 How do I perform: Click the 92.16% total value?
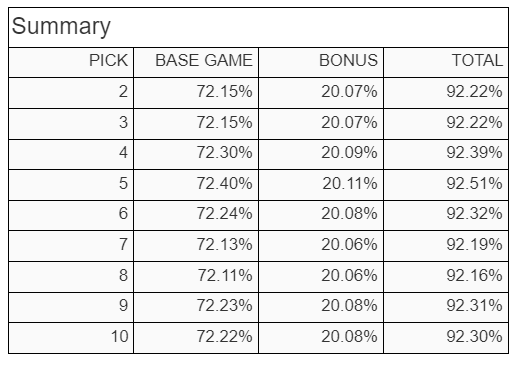pyautogui.click(x=474, y=275)
